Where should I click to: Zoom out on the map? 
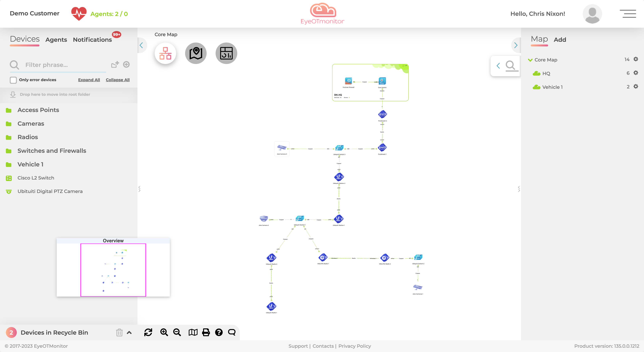[177, 332]
